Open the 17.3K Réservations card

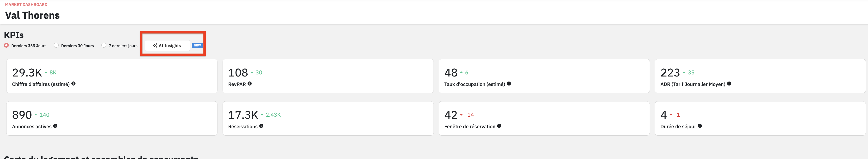[x=328, y=119]
